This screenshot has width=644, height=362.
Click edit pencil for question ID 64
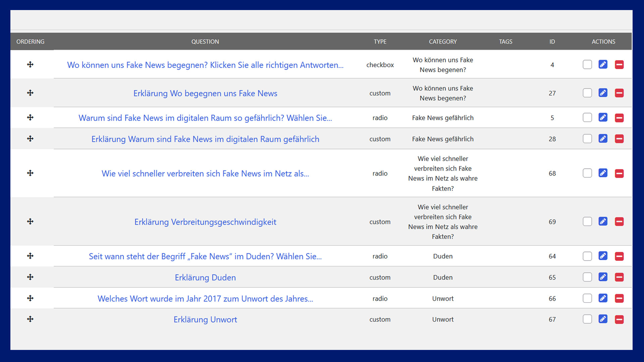603,256
